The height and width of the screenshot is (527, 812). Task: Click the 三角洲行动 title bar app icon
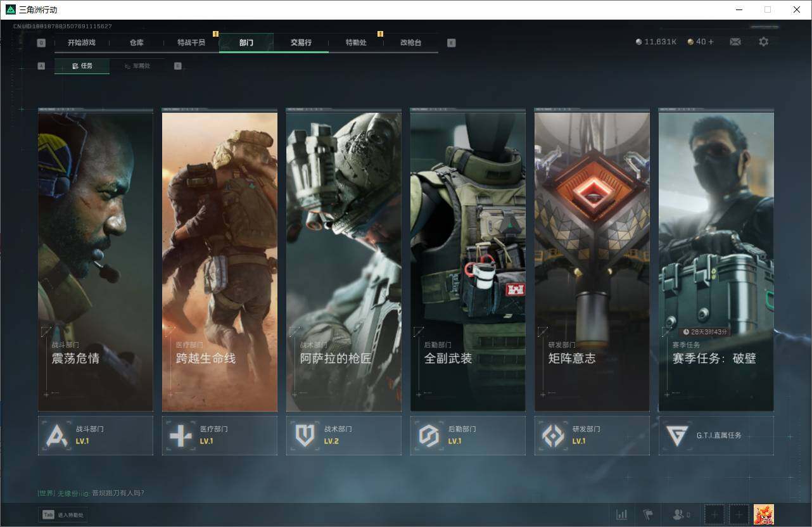click(x=10, y=10)
